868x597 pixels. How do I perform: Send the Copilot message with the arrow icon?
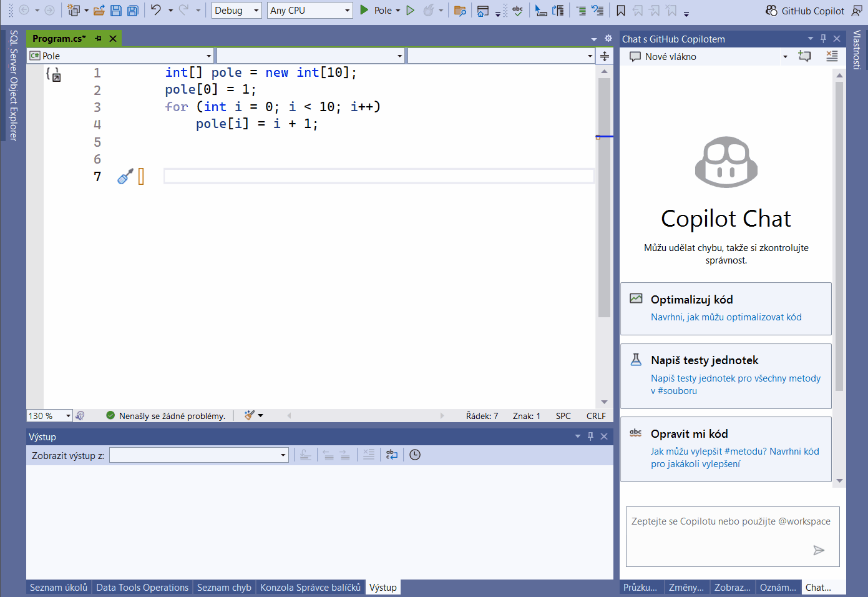pyautogui.click(x=819, y=550)
